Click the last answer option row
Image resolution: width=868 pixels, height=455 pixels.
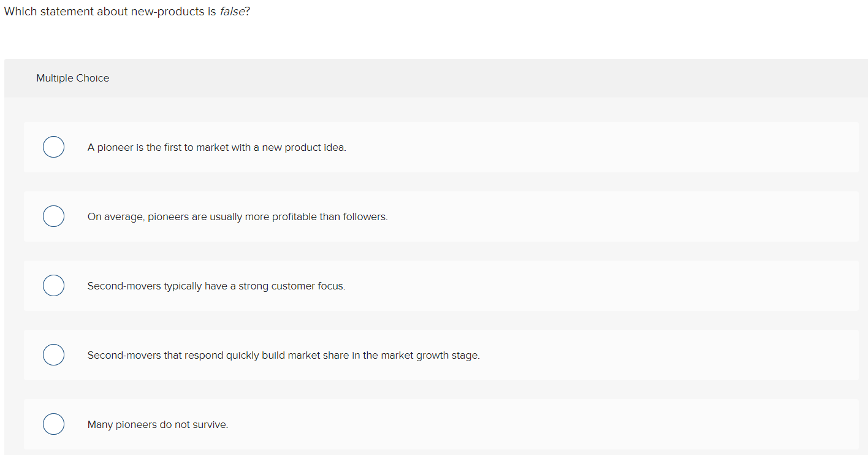point(157,424)
